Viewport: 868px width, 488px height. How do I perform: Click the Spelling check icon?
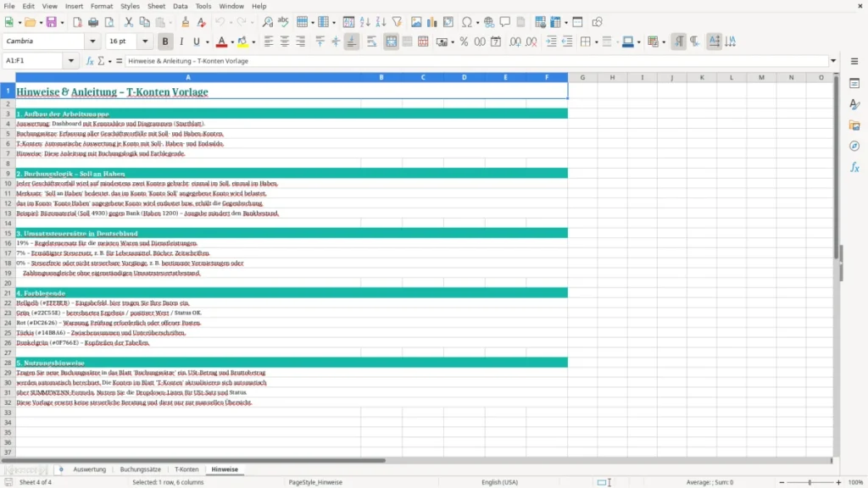click(x=283, y=22)
